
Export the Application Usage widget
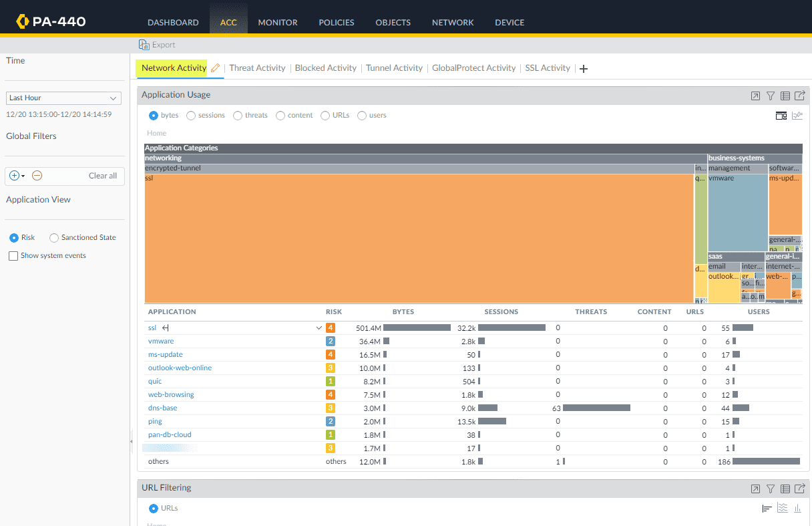click(x=799, y=96)
